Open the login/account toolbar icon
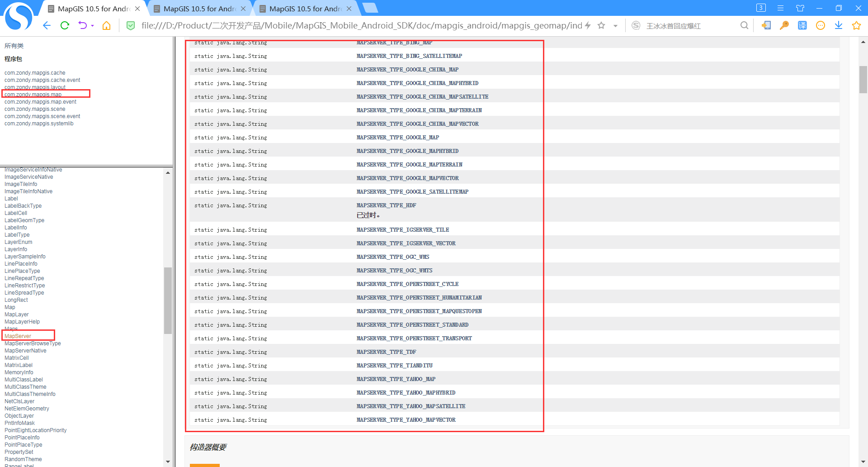 (x=766, y=26)
